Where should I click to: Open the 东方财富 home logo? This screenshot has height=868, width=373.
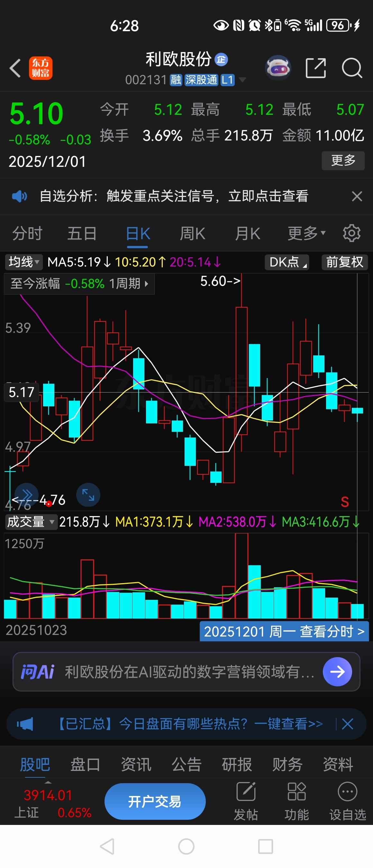pyautogui.click(x=41, y=68)
